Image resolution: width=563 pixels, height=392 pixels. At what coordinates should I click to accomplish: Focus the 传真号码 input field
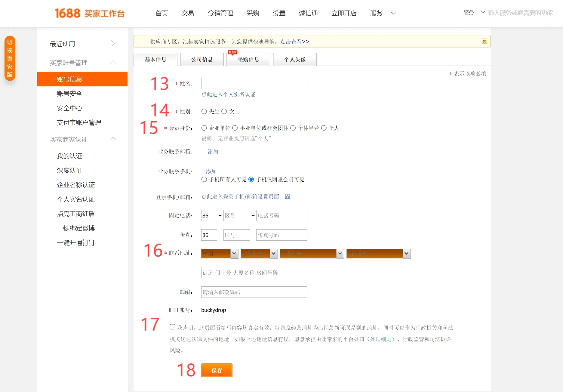[x=281, y=235]
